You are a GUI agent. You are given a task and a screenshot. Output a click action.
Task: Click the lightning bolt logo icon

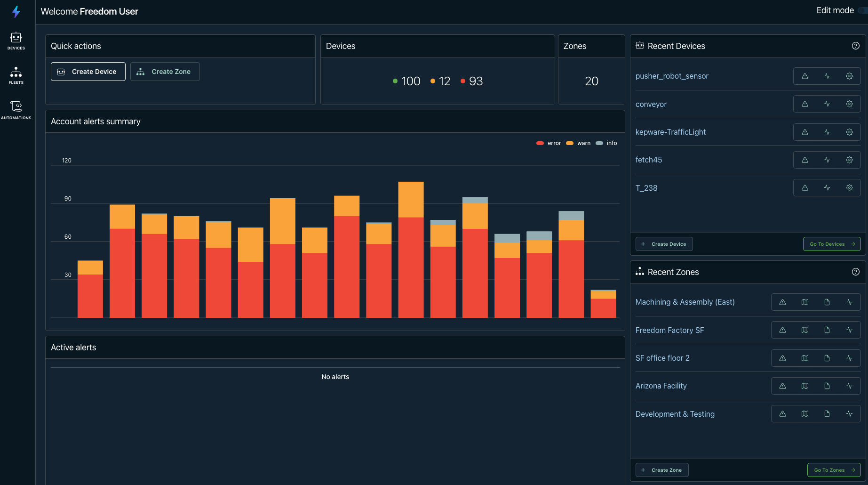(x=16, y=11)
